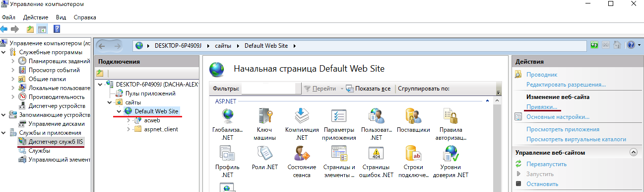Click the MMC forward arrow toolbar icon
644x192 pixels.
(15, 29)
